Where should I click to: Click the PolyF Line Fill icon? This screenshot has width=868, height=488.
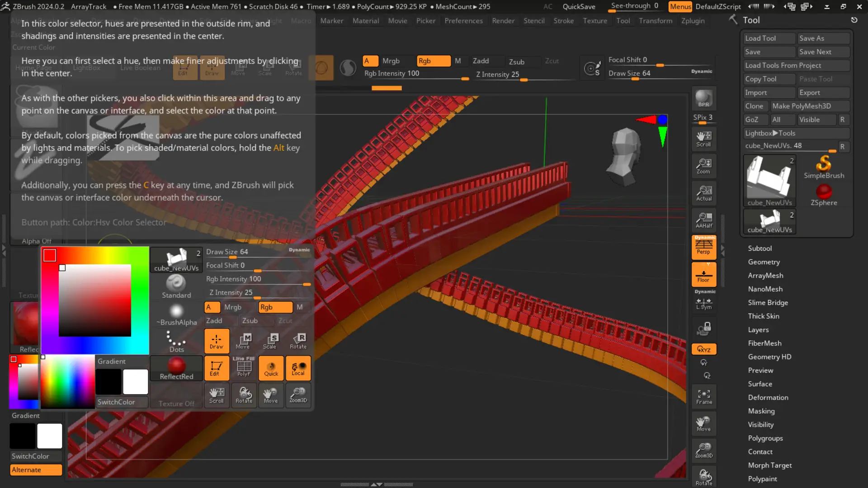[244, 368]
